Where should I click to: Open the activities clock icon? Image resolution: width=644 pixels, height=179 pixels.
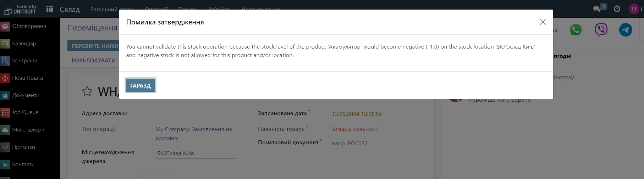(617, 9)
